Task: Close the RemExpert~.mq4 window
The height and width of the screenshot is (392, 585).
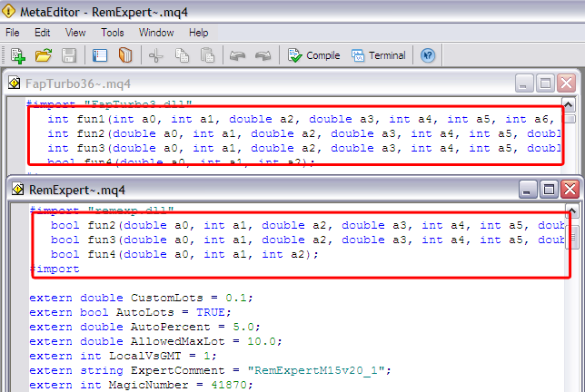Action: (570, 190)
